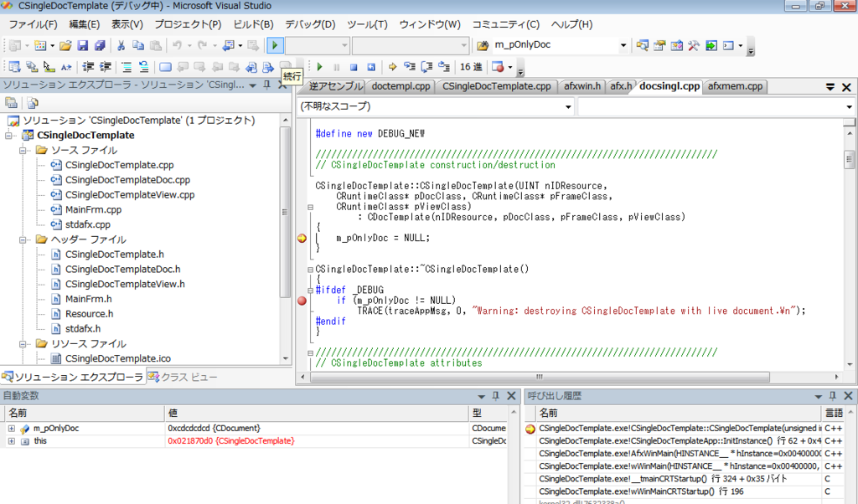Collapse the CSingleDocTemplate project node
The image size is (858, 504).
(9, 135)
